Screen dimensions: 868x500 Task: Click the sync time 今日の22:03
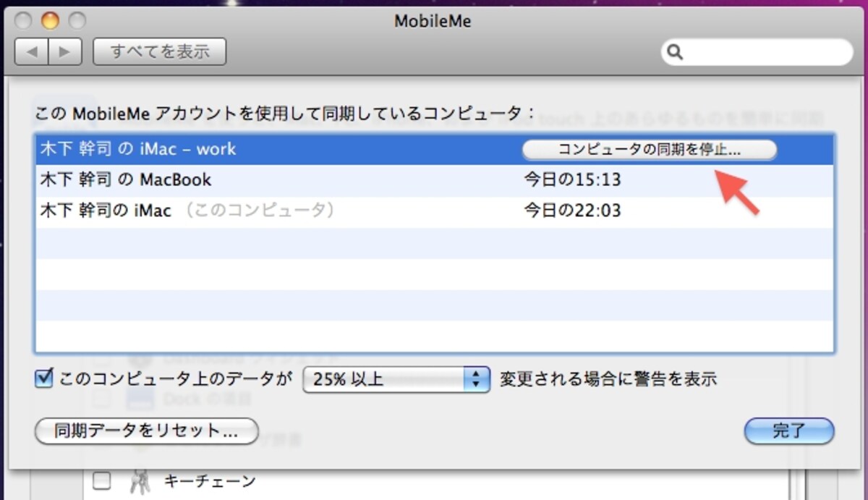pyautogui.click(x=573, y=211)
